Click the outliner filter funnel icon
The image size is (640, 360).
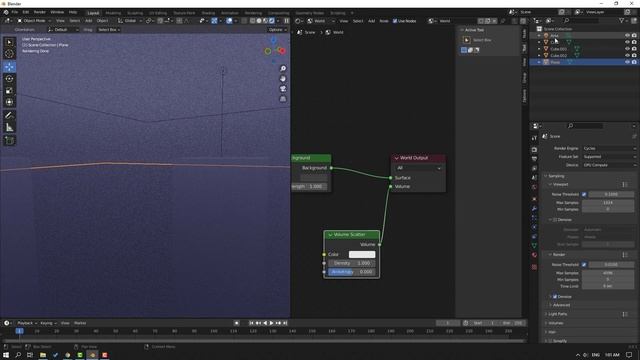pos(622,20)
